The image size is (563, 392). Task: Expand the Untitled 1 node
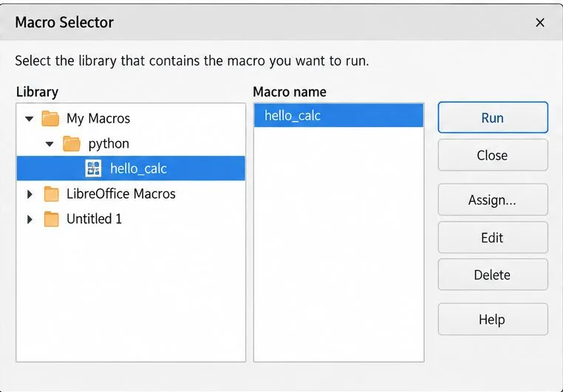30,219
